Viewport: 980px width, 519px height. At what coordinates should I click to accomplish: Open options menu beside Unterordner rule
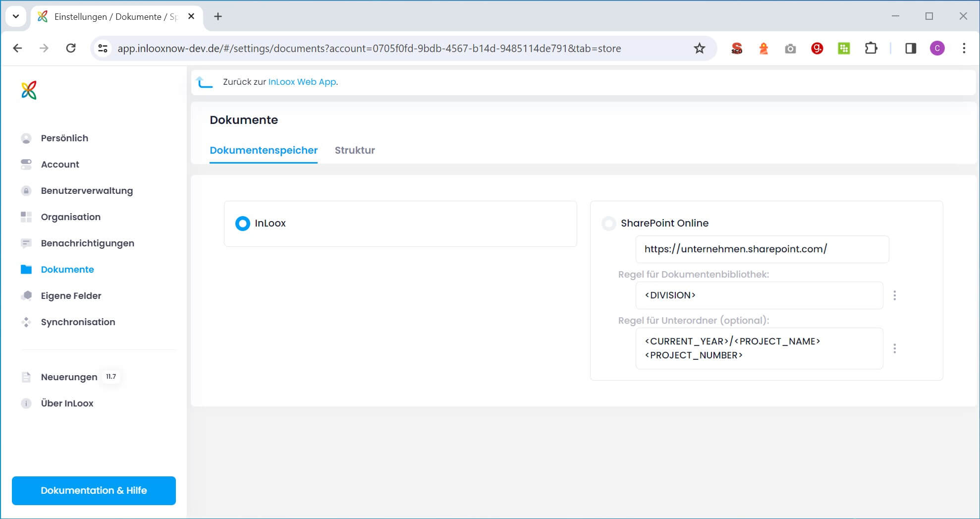895,348
